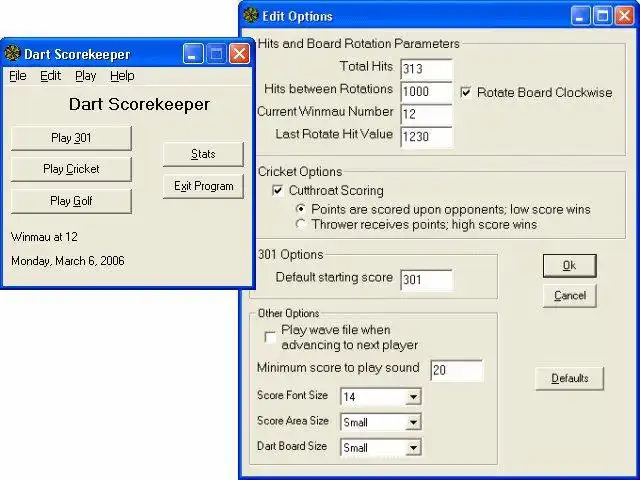Maximize the Edit Options dialog
This screenshot has height=480, width=640.
tap(602, 16)
